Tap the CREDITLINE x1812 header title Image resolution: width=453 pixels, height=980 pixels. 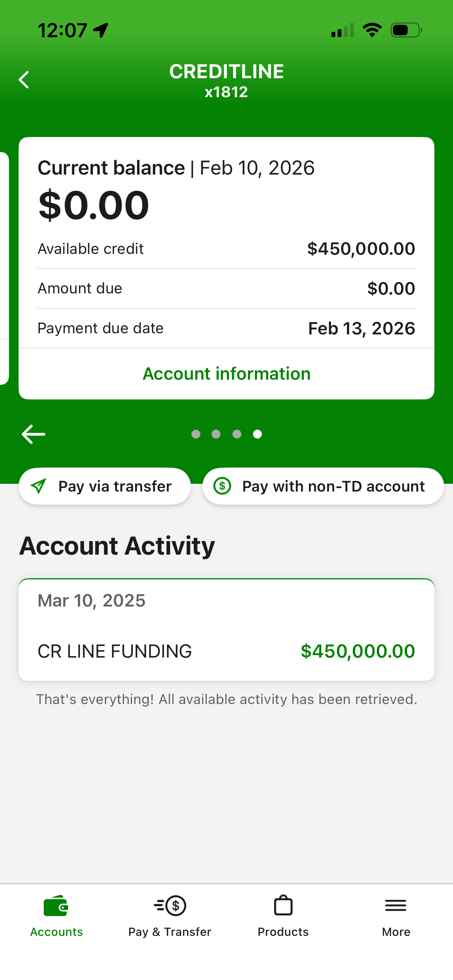coord(226,81)
